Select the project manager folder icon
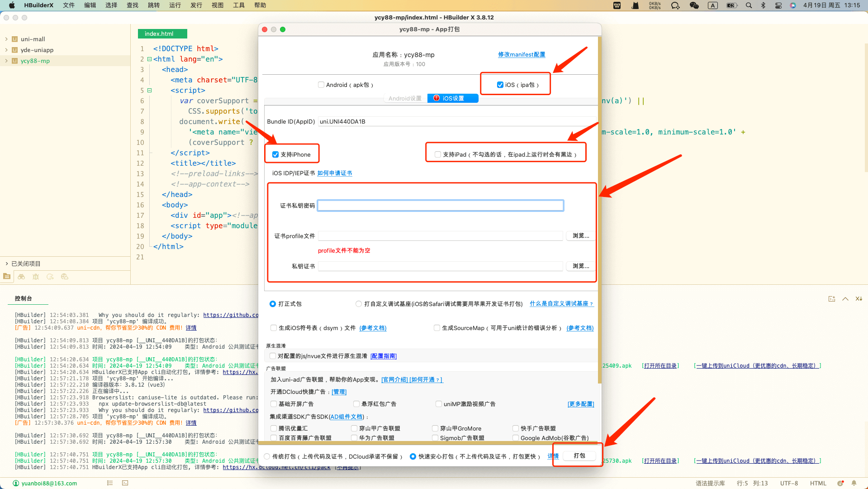This screenshot has height=489, width=868. (7, 277)
